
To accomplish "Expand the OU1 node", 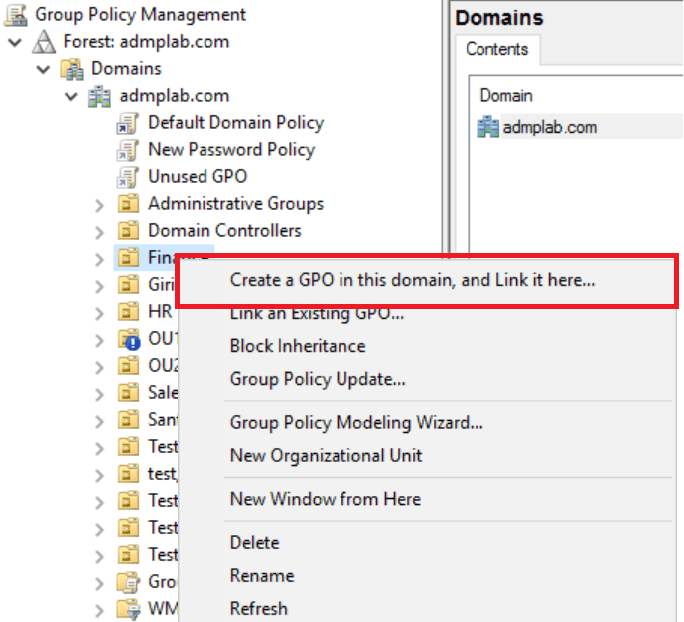I will pos(99,340).
